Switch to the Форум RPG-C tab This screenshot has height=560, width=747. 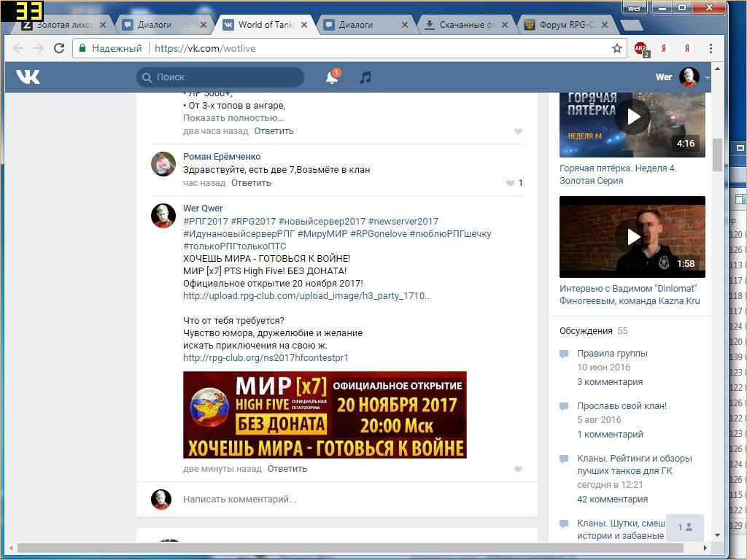tap(566, 24)
